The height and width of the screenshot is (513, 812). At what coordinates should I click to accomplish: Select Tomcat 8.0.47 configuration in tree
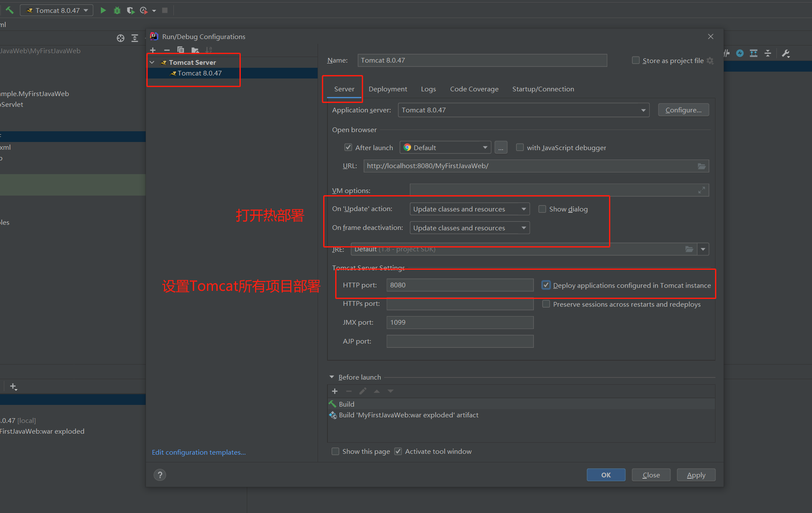(x=232, y=73)
